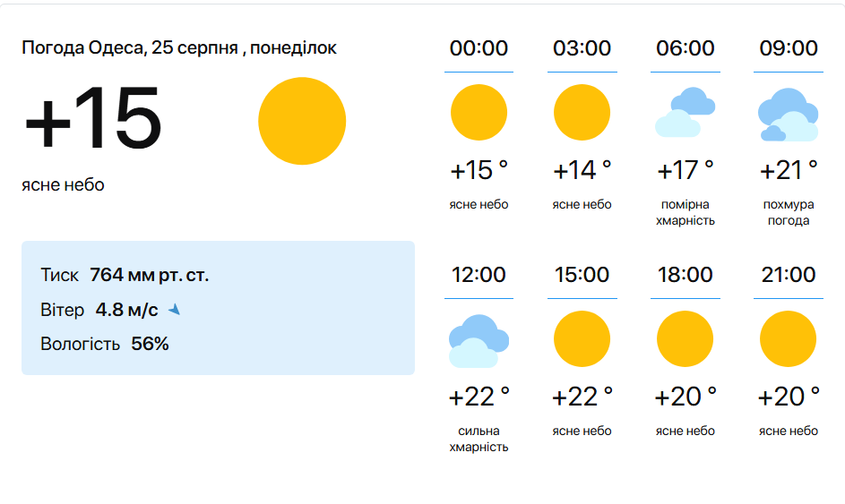This screenshot has width=845, height=504.
Task: Select the 00:00 time slot heading
Action: pos(479,48)
